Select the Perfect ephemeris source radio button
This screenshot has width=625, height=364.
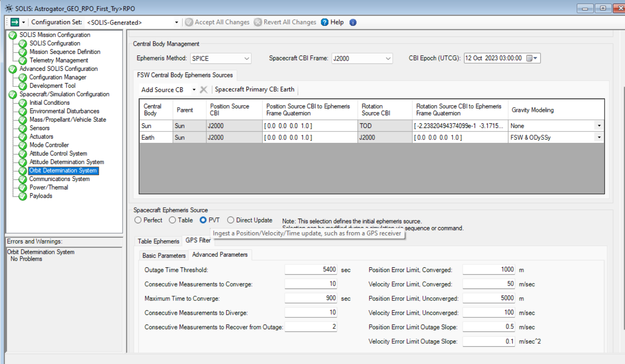pyautogui.click(x=138, y=220)
